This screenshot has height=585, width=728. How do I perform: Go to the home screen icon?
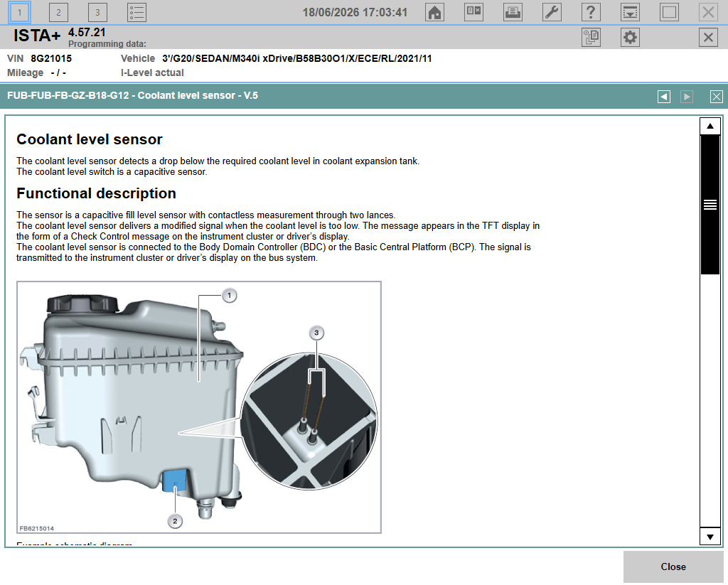point(434,12)
